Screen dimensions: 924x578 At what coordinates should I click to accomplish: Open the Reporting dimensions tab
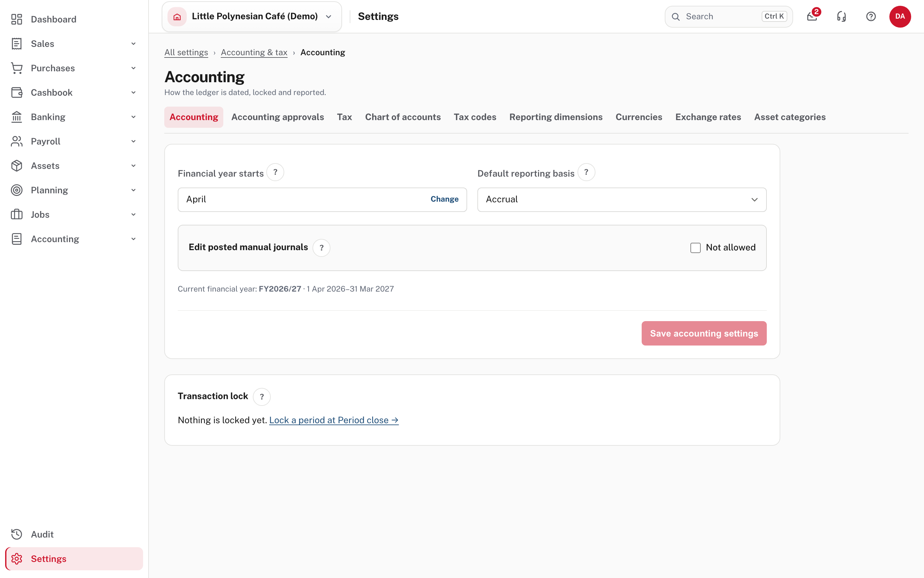pyautogui.click(x=556, y=117)
